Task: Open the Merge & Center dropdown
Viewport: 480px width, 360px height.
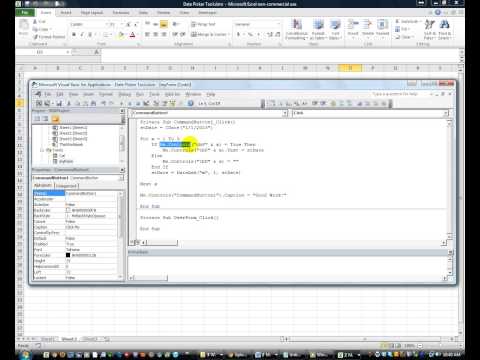Action: coord(228,34)
